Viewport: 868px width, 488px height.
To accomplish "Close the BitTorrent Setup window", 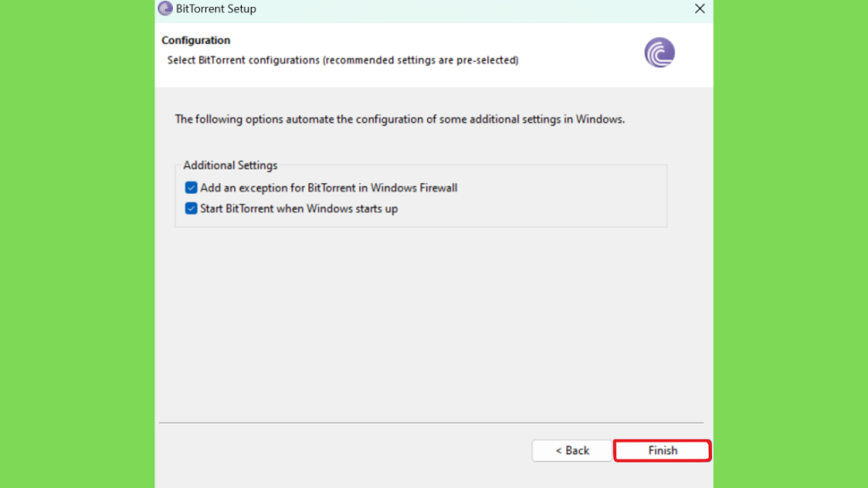I will coord(699,8).
